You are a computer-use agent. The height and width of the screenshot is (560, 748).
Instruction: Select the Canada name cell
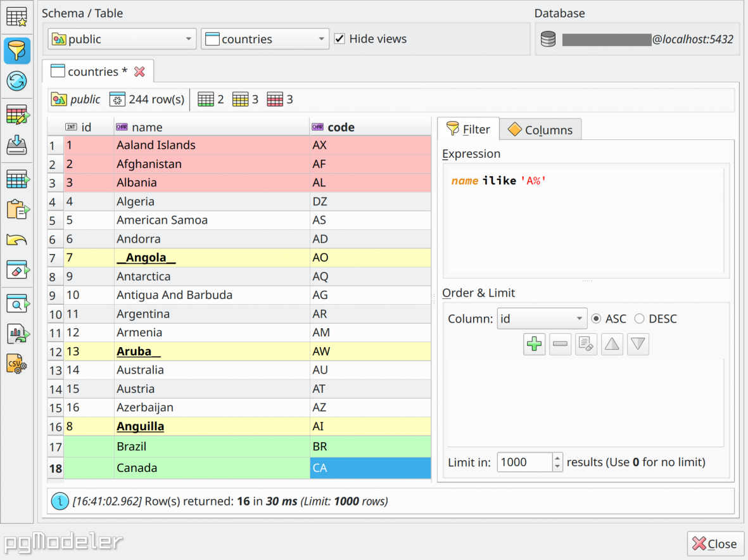pyautogui.click(x=212, y=468)
